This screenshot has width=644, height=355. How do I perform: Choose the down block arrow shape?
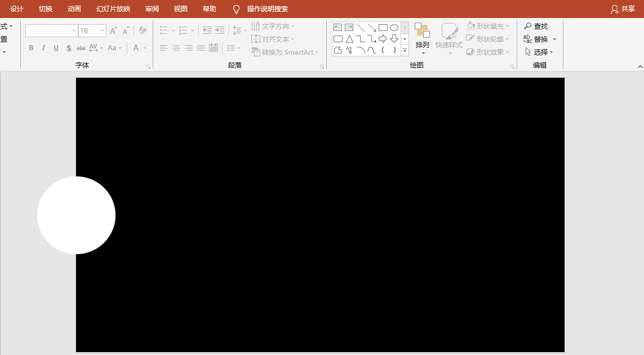click(x=394, y=39)
